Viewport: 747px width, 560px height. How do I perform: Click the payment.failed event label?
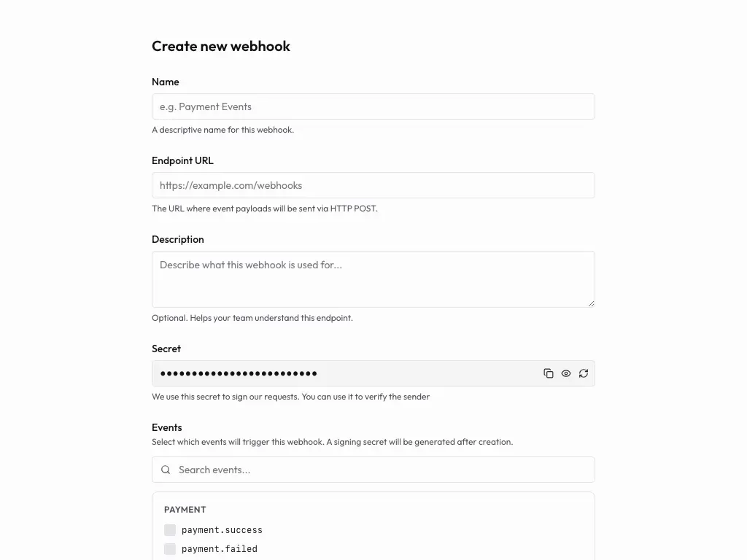click(x=220, y=549)
